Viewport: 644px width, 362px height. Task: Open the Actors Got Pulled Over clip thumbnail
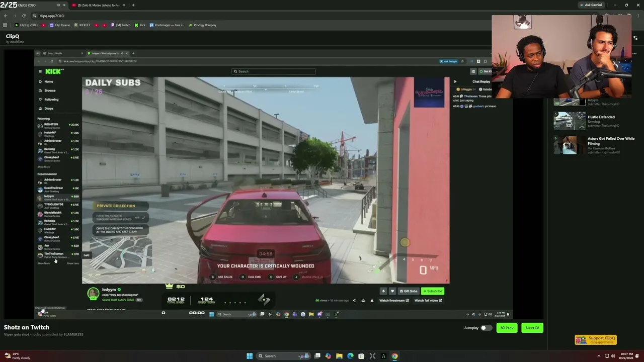(570, 145)
